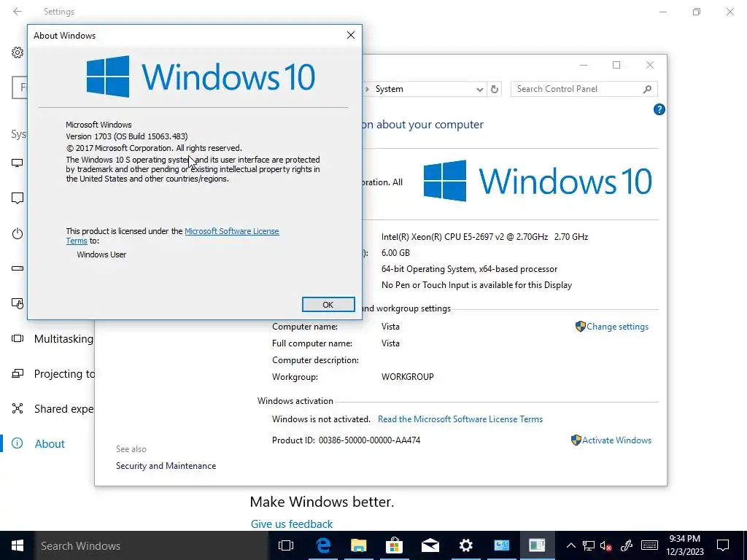
Task: Open Control Panel help question mark
Action: [659, 109]
